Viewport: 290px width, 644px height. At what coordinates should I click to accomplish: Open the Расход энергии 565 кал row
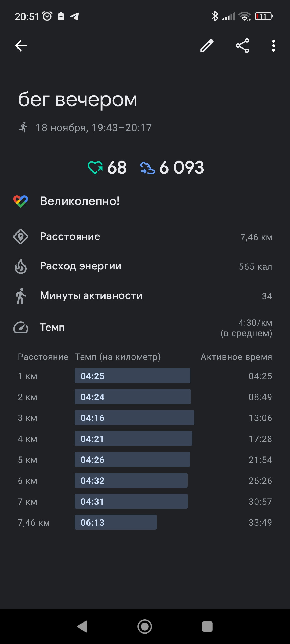click(145, 266)
